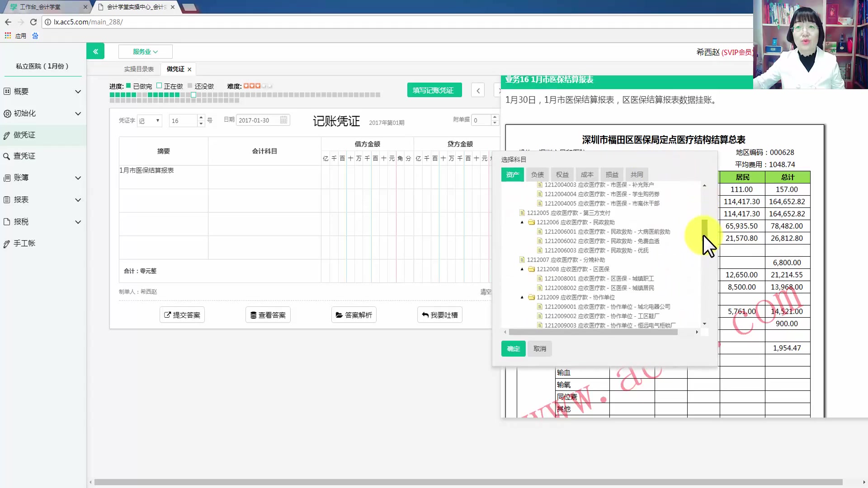Click the subject tree scroll-up arrow

pyautogui.click(x=704, y=185)
